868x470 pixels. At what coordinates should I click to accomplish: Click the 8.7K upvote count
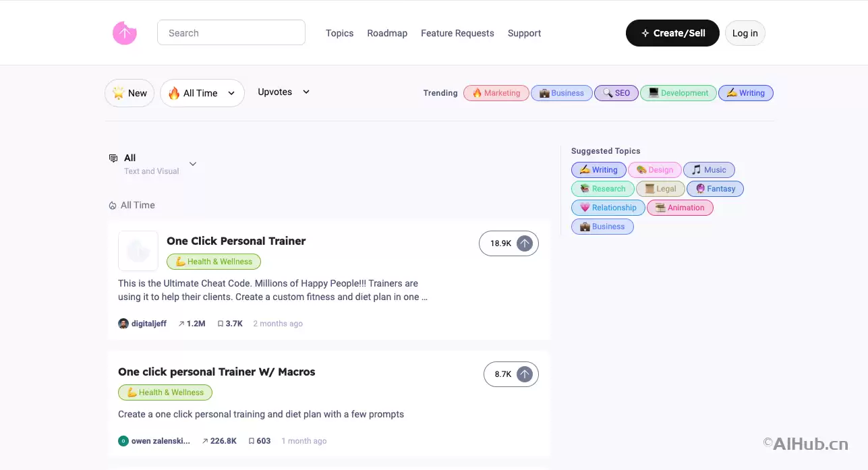(x=503, y=374)
